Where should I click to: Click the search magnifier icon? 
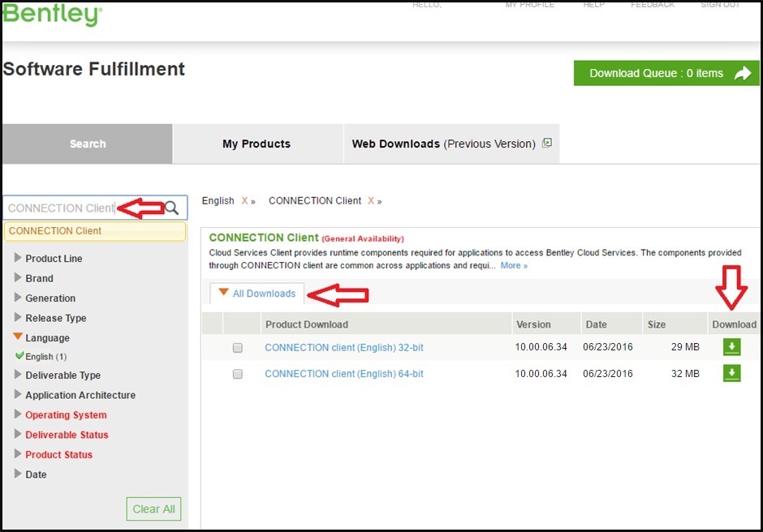[172, 208]
